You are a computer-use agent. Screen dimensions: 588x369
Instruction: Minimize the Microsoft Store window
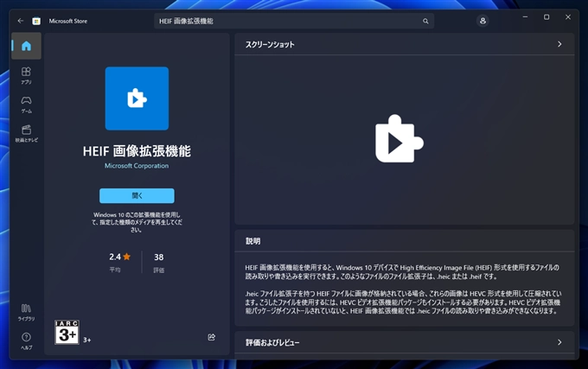click(x=525, y=17)
